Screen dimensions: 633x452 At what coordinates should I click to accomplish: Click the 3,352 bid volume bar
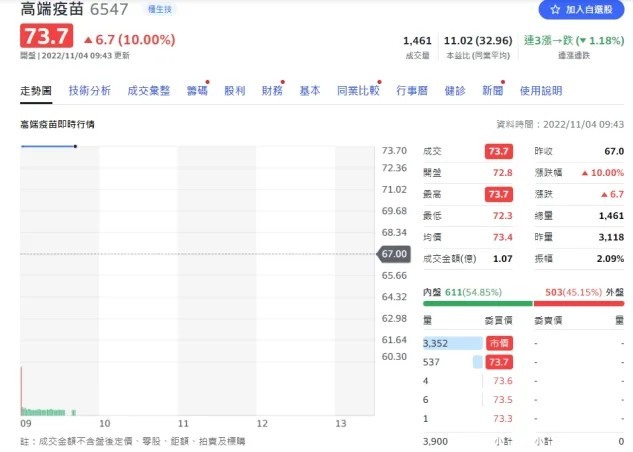[x=453, y=343]
